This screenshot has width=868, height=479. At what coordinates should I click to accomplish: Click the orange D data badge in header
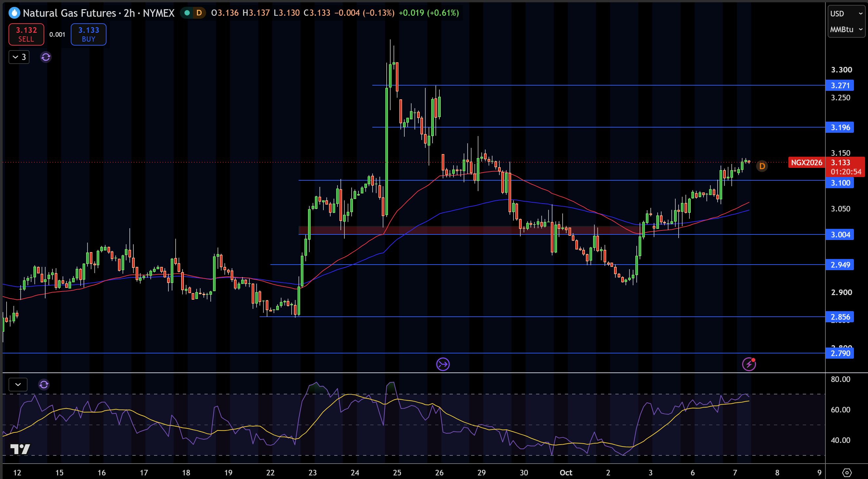(x=199, y=13)
